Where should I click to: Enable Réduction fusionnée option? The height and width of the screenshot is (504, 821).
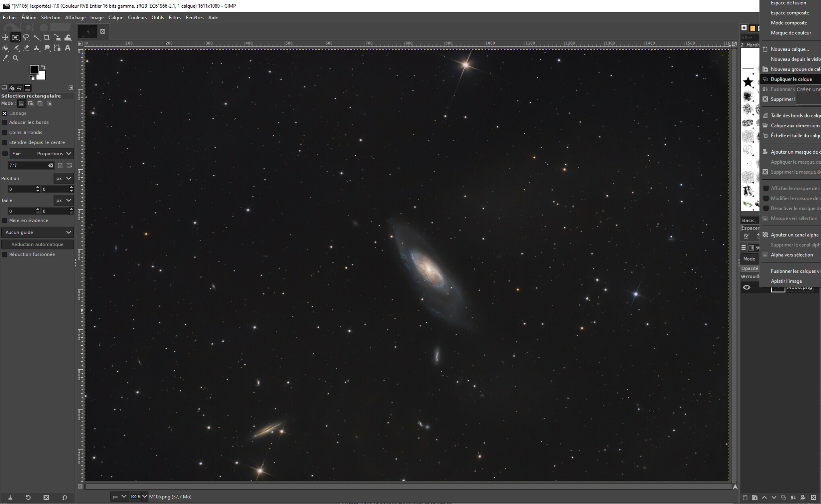(5, 255)
